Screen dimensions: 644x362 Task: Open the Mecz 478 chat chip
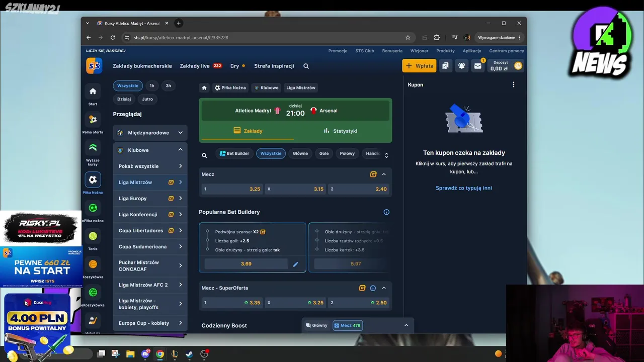click(347, 325)
